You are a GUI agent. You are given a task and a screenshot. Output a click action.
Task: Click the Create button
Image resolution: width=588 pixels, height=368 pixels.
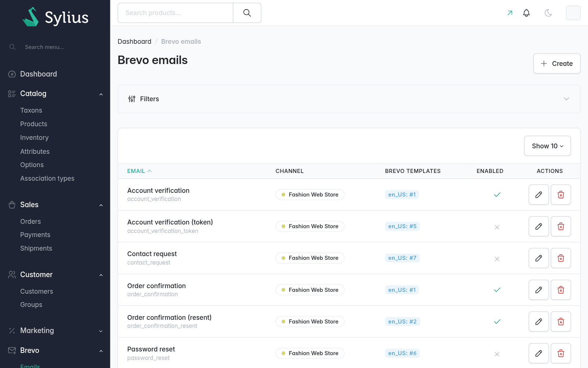(557, 64)
